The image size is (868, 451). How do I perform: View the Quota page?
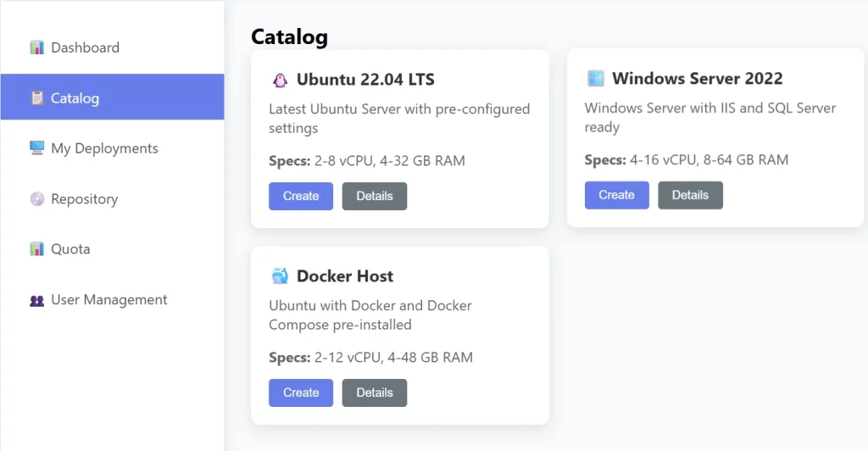click(113, 249)
